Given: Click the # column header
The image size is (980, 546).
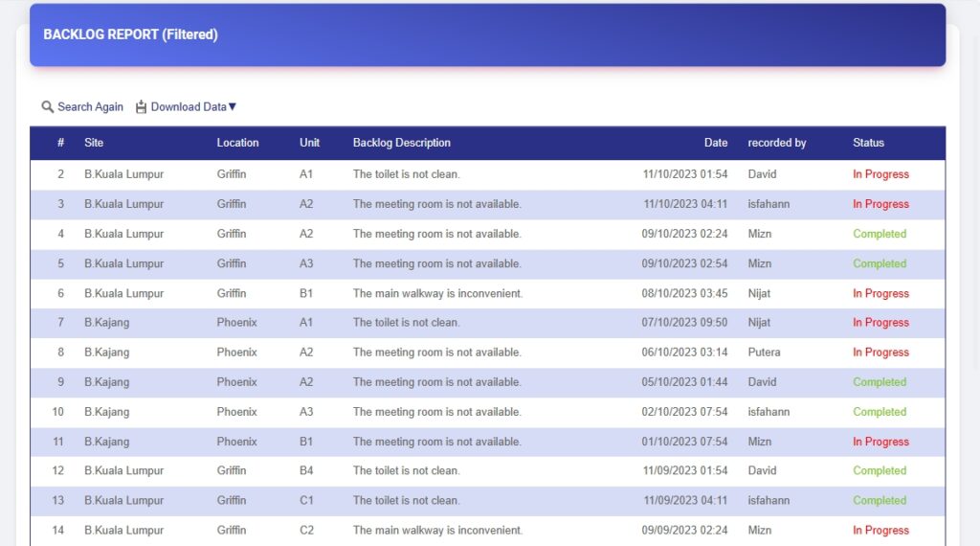Looking at the screenshot, I should coord(60,143).
